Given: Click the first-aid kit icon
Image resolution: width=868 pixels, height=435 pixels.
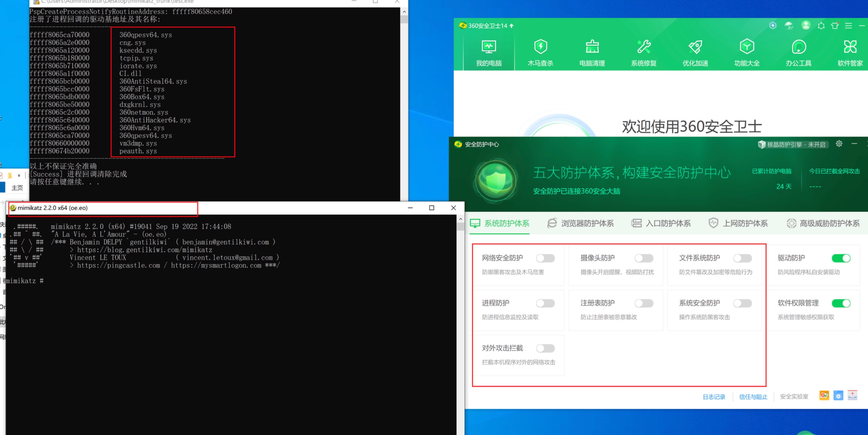Looking at the screenshot, I should [852, 395].
